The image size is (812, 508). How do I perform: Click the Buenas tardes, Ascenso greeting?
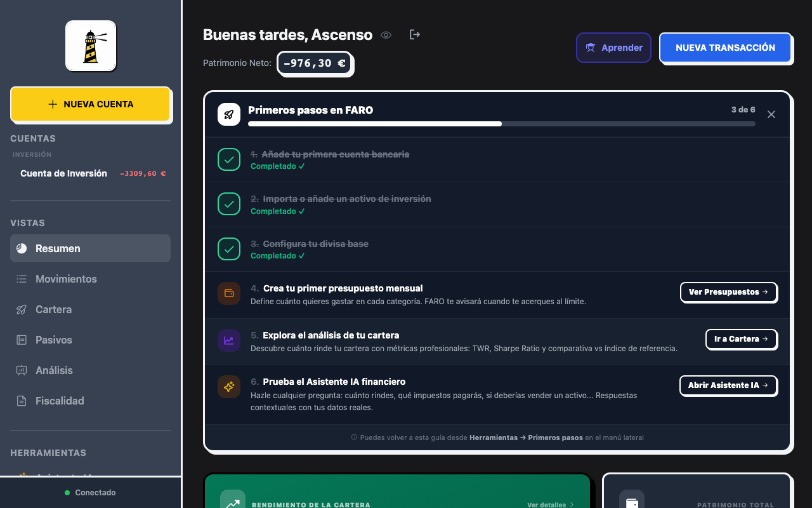pos(287,35)
